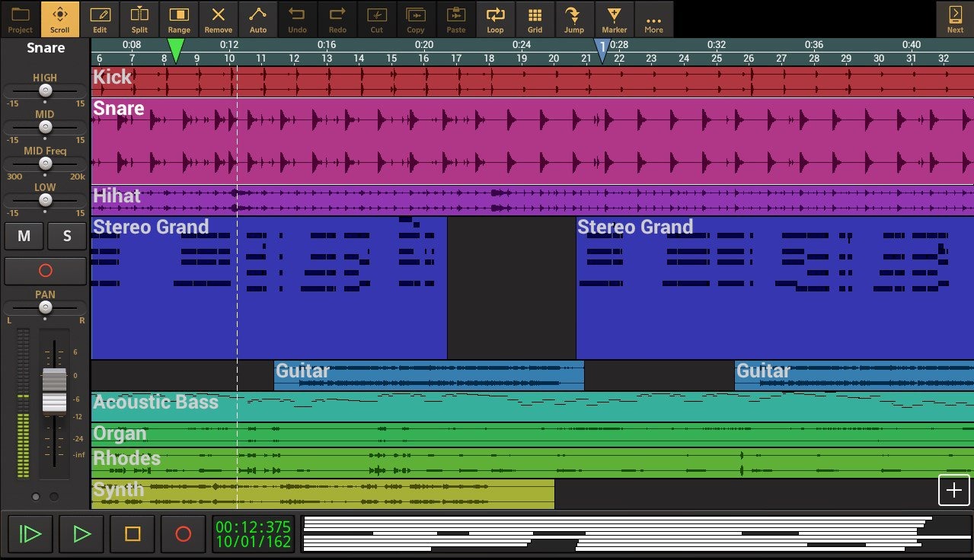Open the Auto automation tool
This screenshot has height=560, width=974.
258,20
